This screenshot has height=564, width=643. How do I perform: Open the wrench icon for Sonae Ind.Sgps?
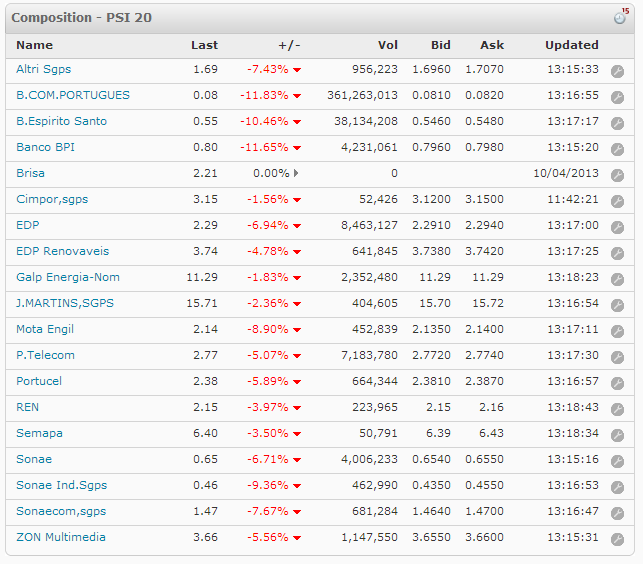click(x=617, y=487)
